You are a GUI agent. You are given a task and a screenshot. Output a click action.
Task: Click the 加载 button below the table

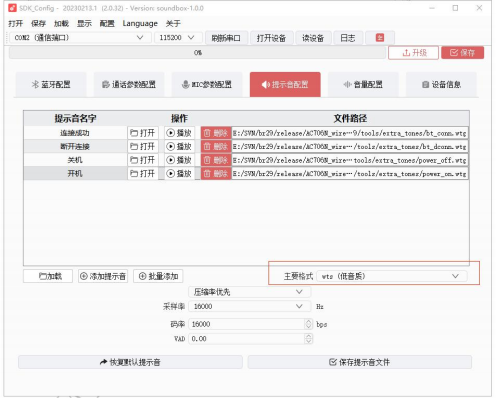(48, 276)
